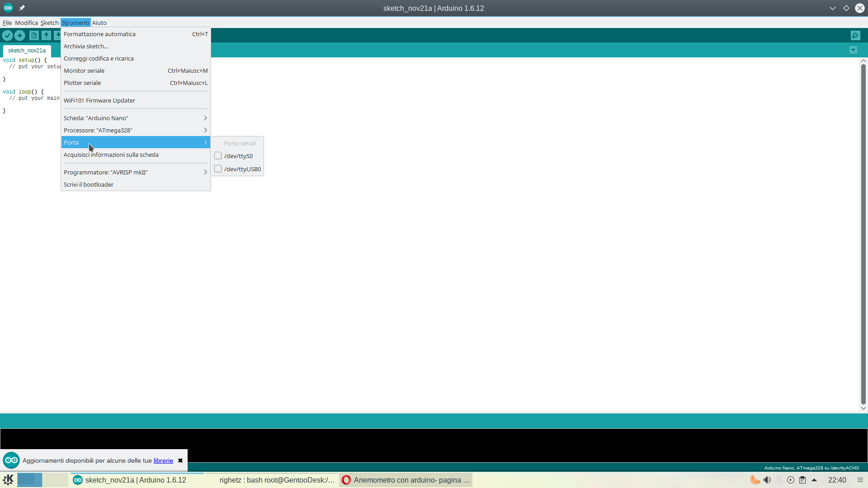868x488 pixels.
Task: Open the sketch tab dropdown arrow
Action: [x=853, y=50]
